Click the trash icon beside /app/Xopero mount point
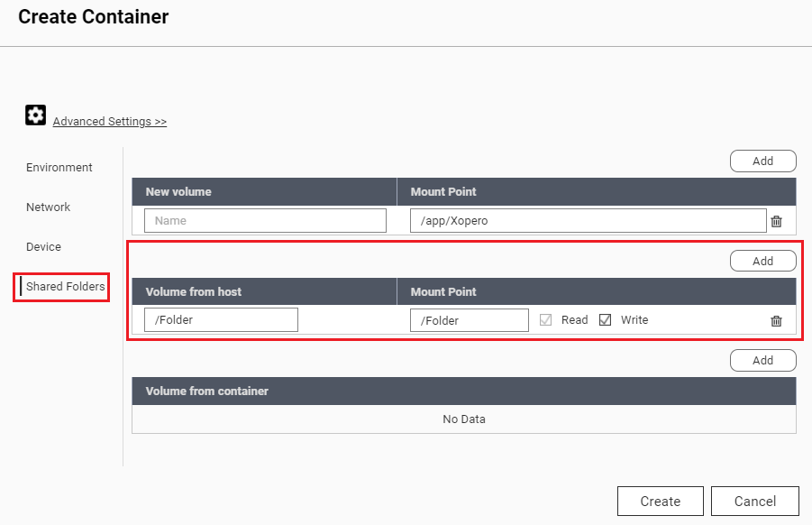 [x=777, y=220]
